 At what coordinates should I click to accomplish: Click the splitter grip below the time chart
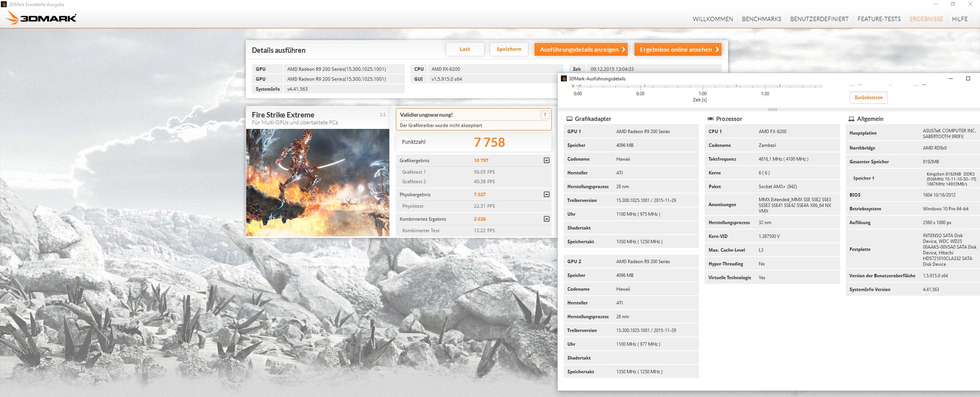tap(773, 110)
